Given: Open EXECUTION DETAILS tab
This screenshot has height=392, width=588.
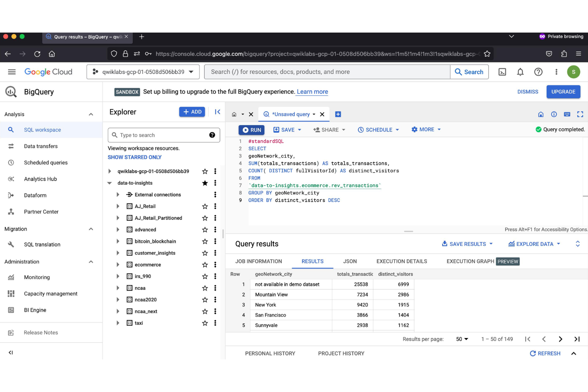Looking at the screenshot, I should coord(402,261).
